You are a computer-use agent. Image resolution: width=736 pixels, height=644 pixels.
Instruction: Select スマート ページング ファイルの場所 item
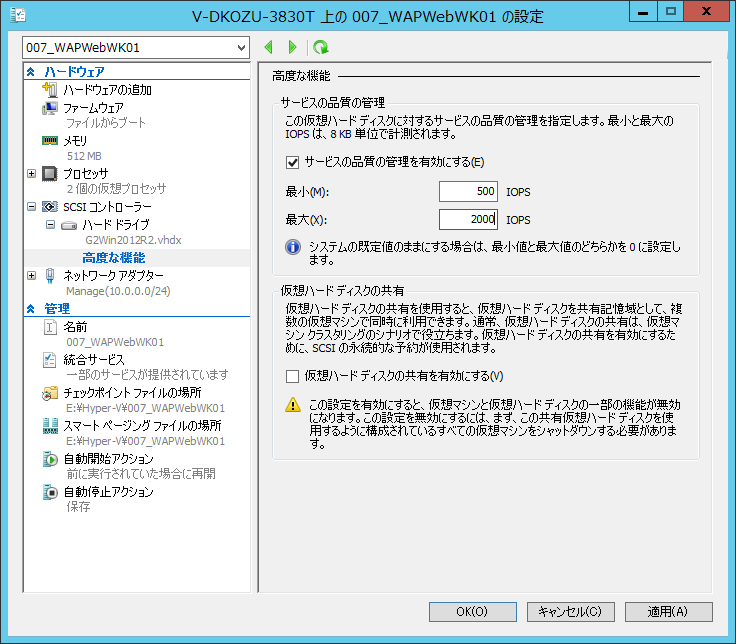(142, 426)
